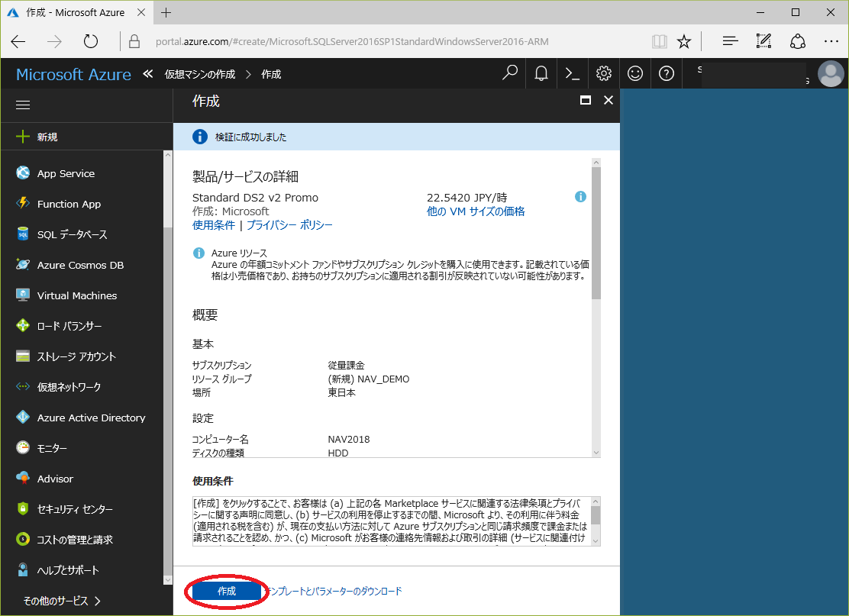Toggle the hamburger sidebar menu
This screenshot has width=849, height=616.
tap(23, 105)
